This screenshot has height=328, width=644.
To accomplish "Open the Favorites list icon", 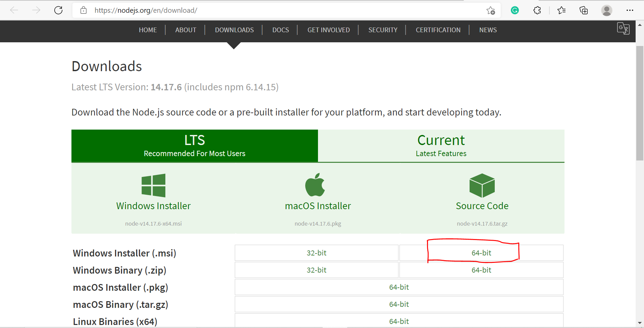I will coord(561,10).
